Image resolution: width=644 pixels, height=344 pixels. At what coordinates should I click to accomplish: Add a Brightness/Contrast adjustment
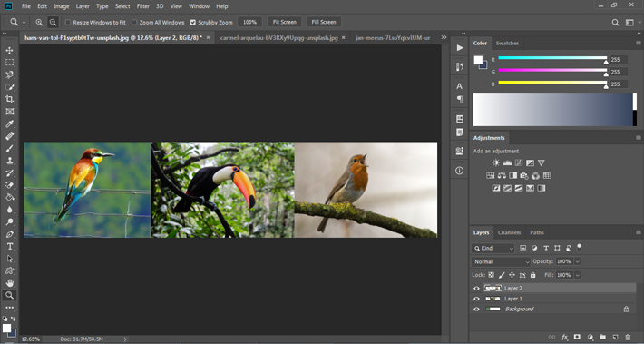pos(496,162)
